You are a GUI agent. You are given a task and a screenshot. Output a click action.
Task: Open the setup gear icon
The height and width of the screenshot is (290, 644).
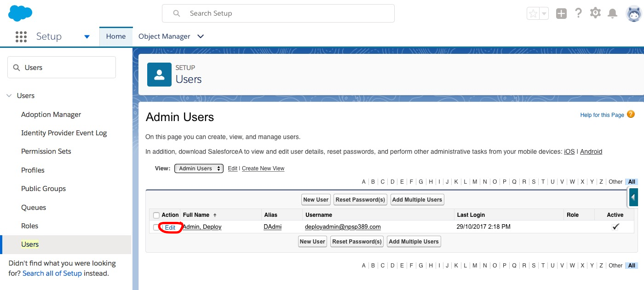tap(595, 13)
